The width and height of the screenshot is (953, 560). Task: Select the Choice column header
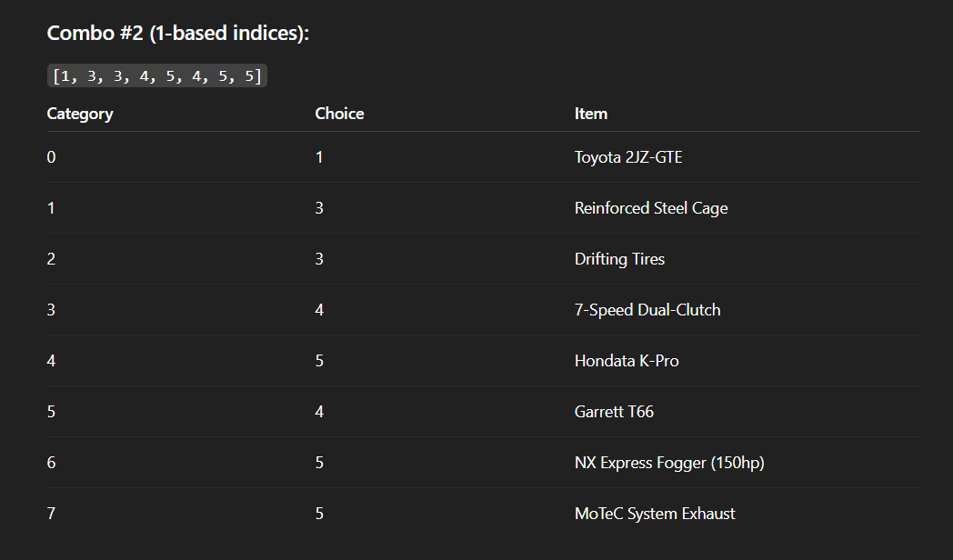pyautogui.click(x=339, y=114)
